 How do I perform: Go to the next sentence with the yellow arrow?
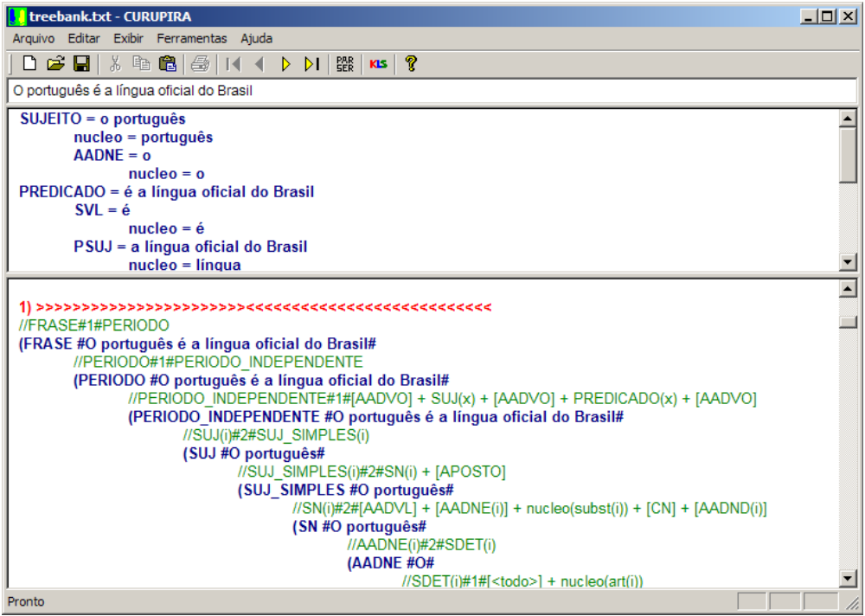[x=285, y=64]
